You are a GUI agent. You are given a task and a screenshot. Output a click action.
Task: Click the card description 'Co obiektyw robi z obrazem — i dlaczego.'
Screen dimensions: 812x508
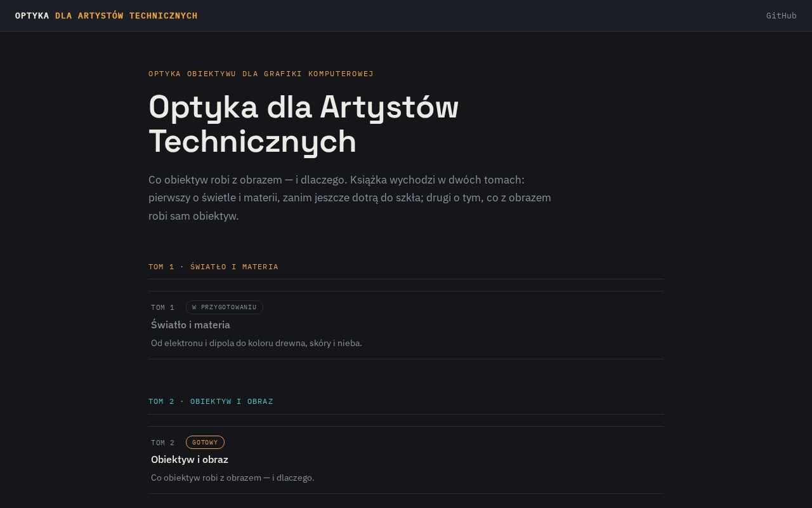coord(232,478)
